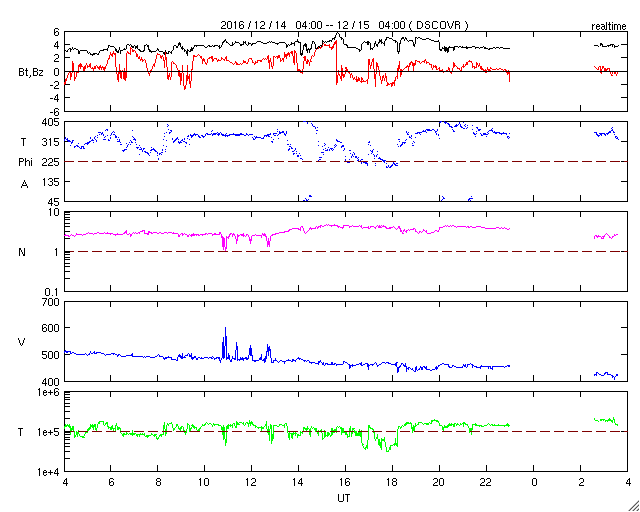Click the "N" density axis label
This screenshot has width=640, height=512.
click(22, 252)
